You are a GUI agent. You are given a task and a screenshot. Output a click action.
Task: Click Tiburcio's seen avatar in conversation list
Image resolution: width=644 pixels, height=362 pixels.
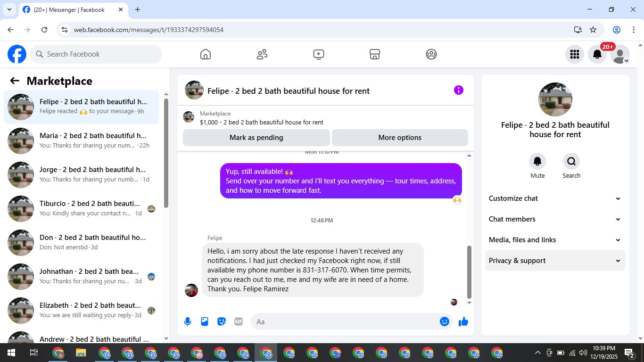click(x=151, y=209)
